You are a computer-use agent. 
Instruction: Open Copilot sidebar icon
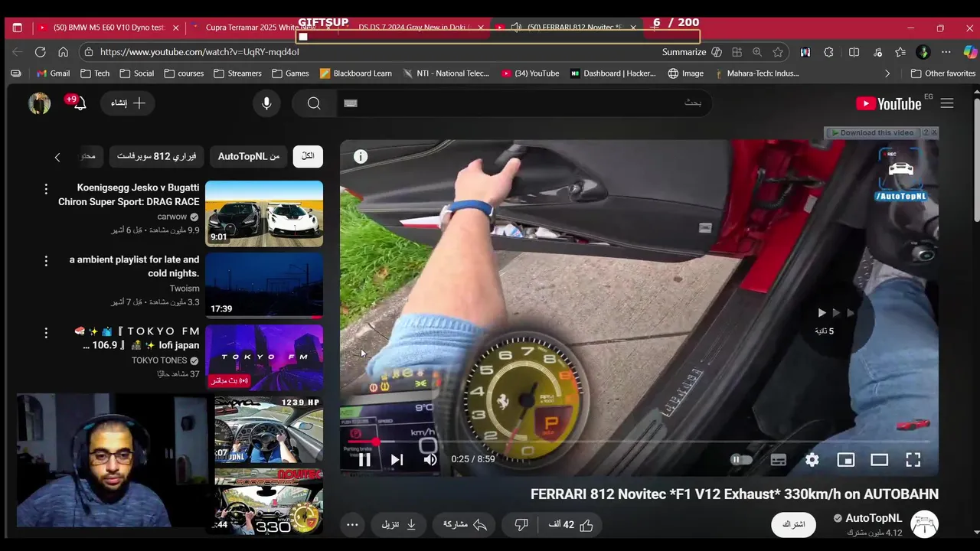(970, 52)
